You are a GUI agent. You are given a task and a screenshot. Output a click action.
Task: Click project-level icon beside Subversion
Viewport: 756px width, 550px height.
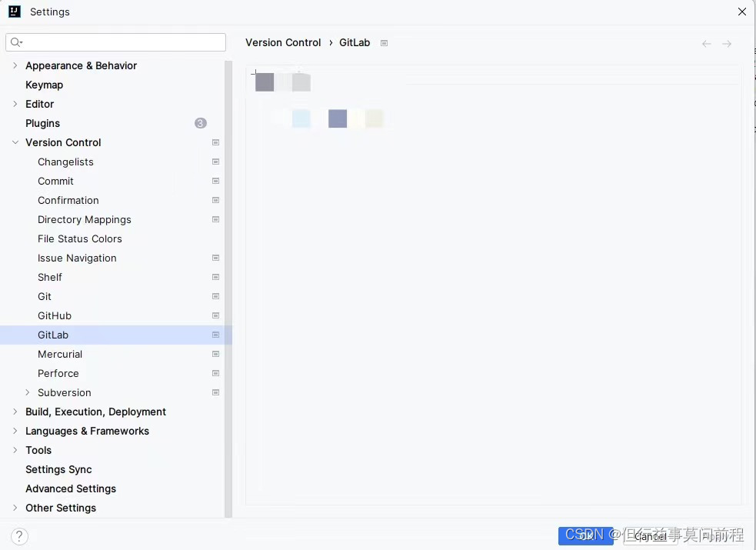coord(215,393)
